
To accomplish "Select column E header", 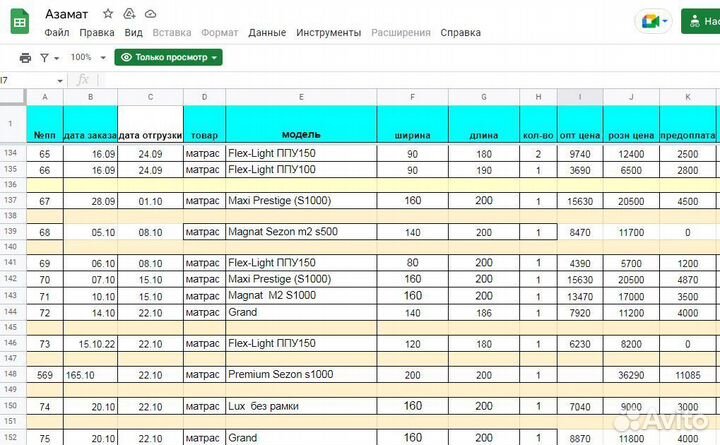I will (301, 97).
